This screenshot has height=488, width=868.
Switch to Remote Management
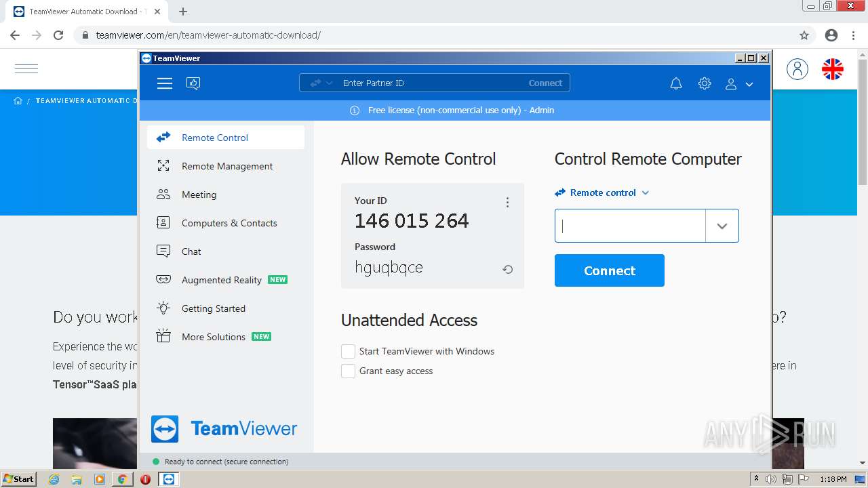[226, 166]
